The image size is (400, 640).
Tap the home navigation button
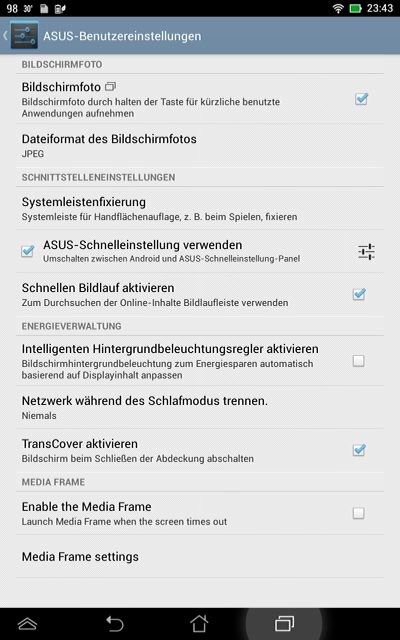[199, 623]
